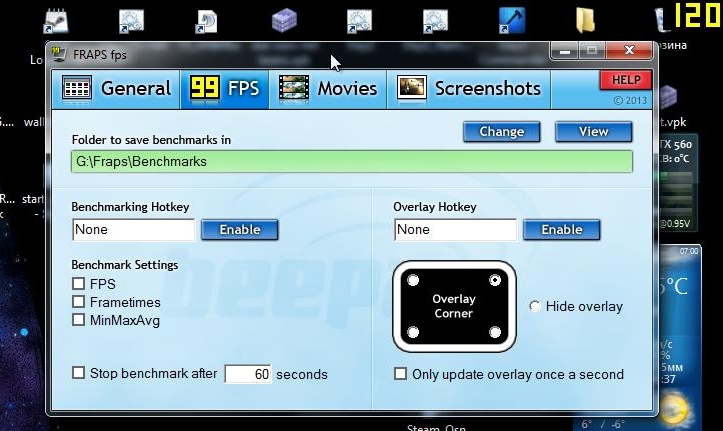Switch to the FPS tab
This screenshot has width=723, height=431.
tap(224, 89)
